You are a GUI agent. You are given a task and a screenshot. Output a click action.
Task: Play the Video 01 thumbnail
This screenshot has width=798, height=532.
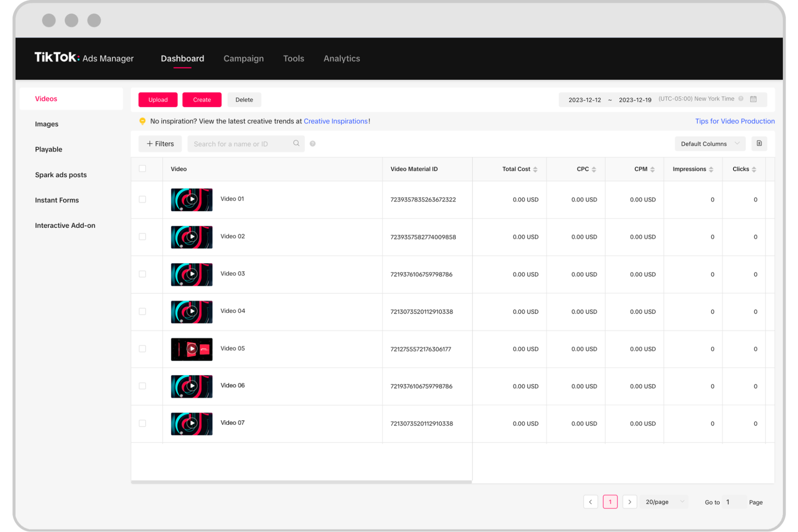[192, 199]
